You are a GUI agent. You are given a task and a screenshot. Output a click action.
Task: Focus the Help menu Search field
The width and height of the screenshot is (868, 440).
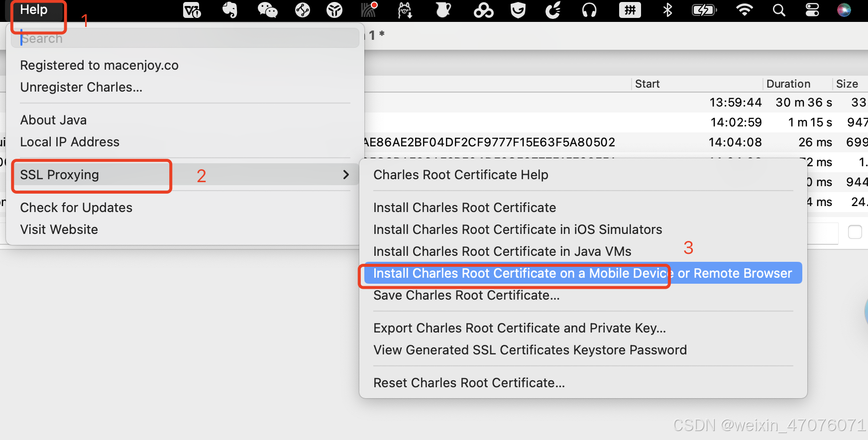pos(185,38)
